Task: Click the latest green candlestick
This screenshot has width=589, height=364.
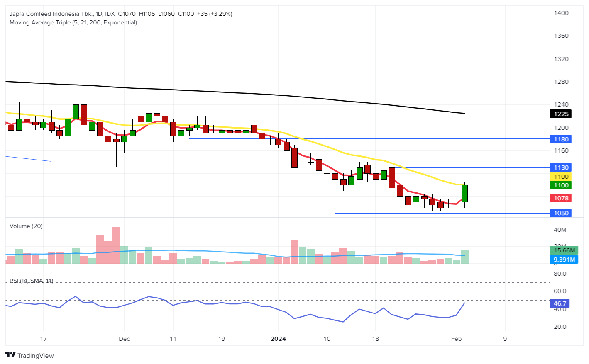Action: (464, 194)
